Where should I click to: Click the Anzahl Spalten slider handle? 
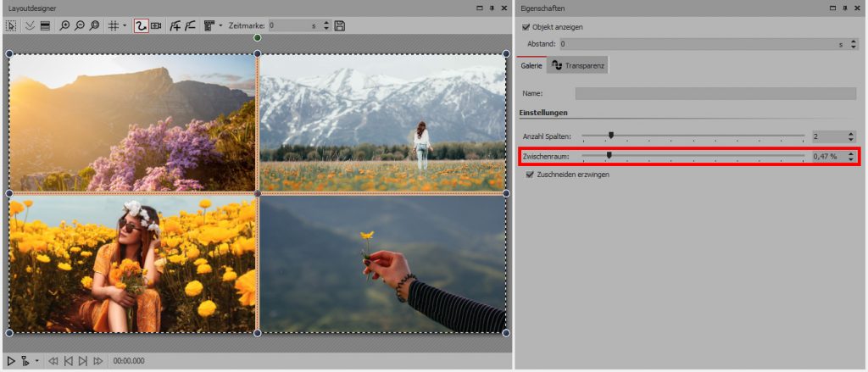[610, 136]
